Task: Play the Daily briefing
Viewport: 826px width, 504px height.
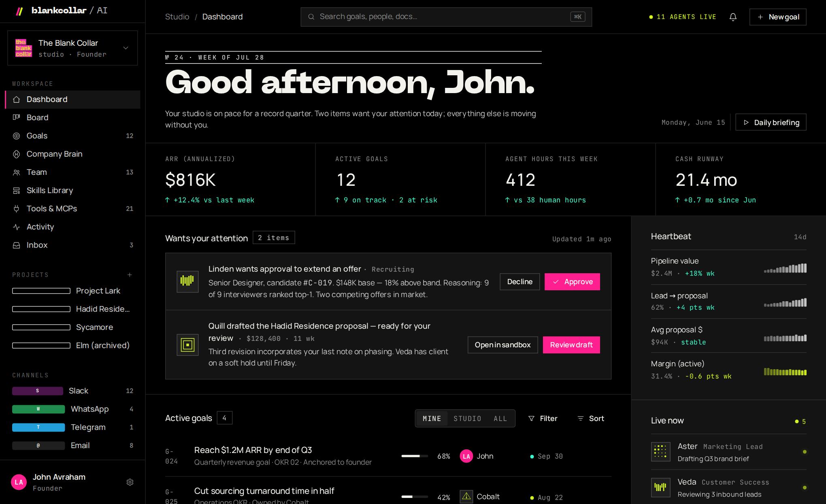Action: tap(771, 122)
